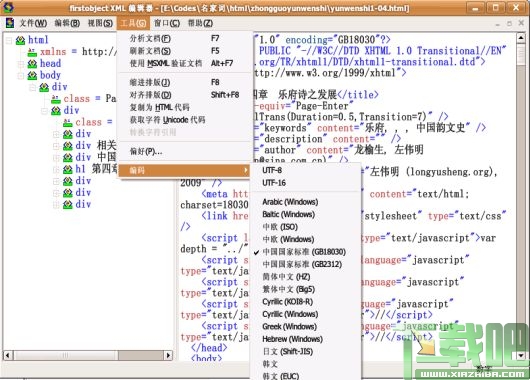Click the firstobject title bar icon
Viewport: 530px width, 380px height.
8,7
